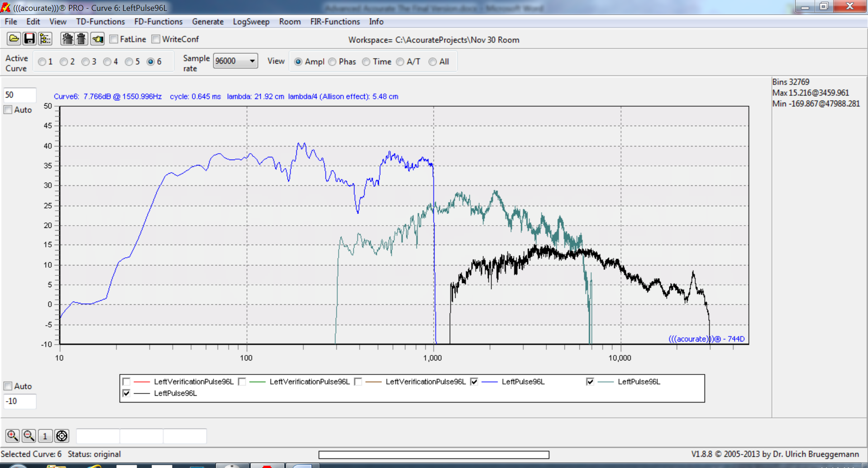
Task: Open the FIR-Functions menu
Action: click(x=335, y=22)
